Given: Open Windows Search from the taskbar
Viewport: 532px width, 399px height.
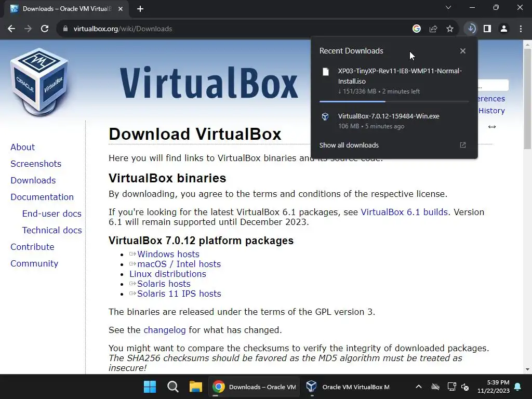Looking at the screenshot, I should click(172, 387).
